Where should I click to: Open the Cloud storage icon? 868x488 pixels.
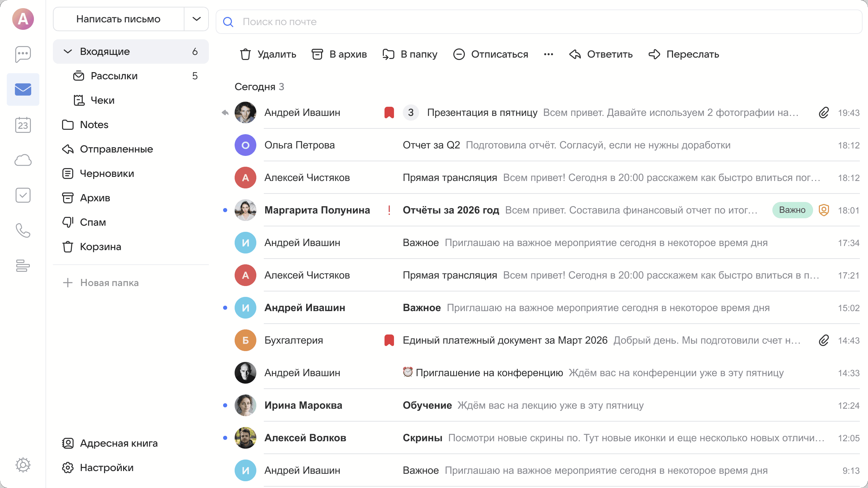tap(23, 160)
